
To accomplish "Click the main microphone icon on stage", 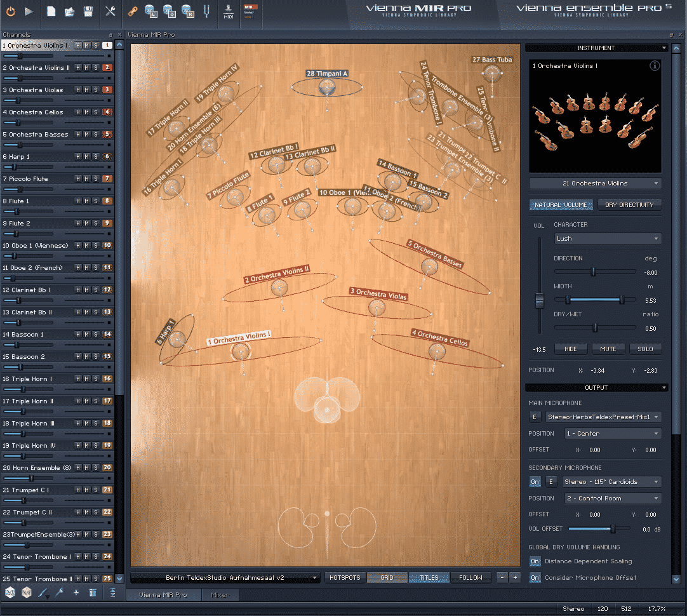I will click(x=327, y=410).
